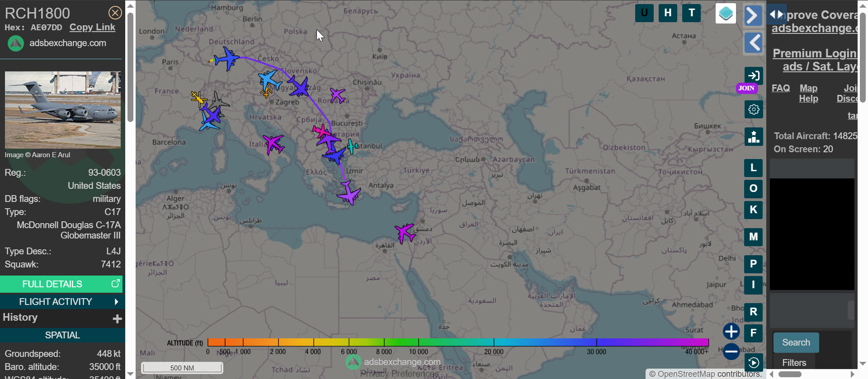
Task: Copy link for hex AE07DD
Action: [92, 27]
